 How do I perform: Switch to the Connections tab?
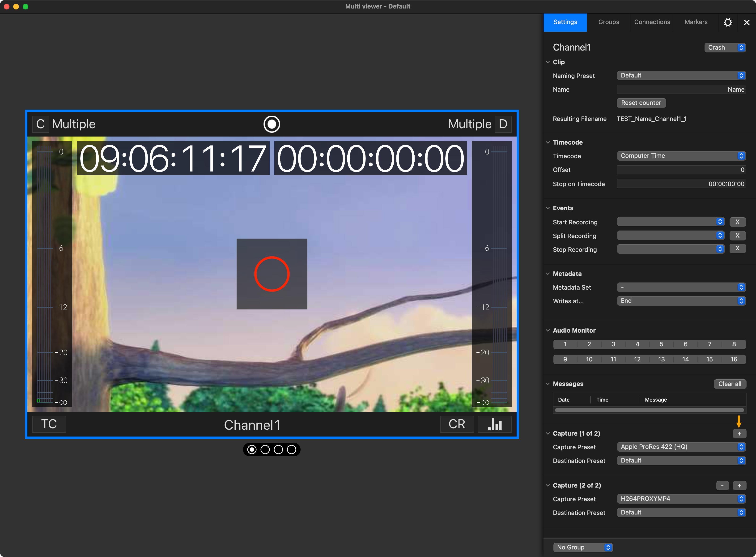[x=652, y=22]
